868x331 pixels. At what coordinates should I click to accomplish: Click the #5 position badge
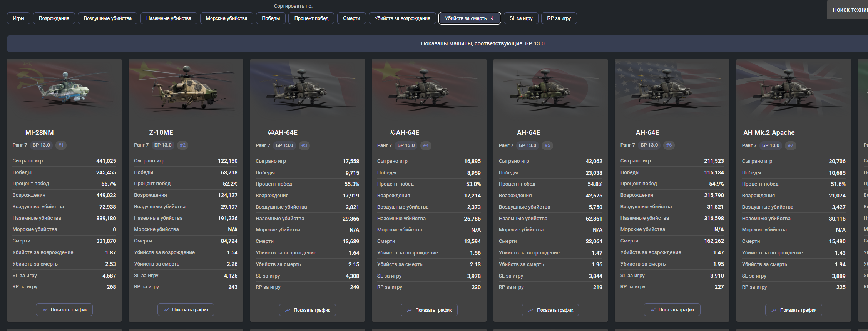tap(547, 145)
